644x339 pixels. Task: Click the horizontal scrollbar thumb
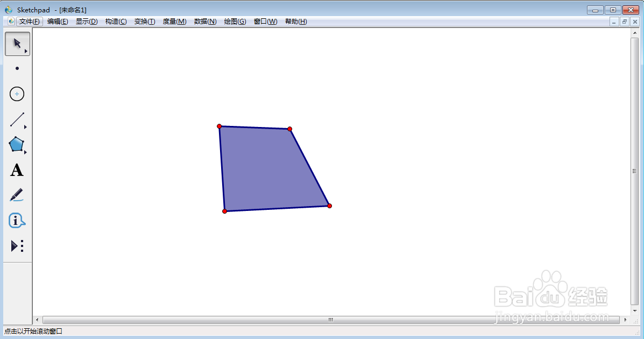pyautogui.click(x=331, y=320)
